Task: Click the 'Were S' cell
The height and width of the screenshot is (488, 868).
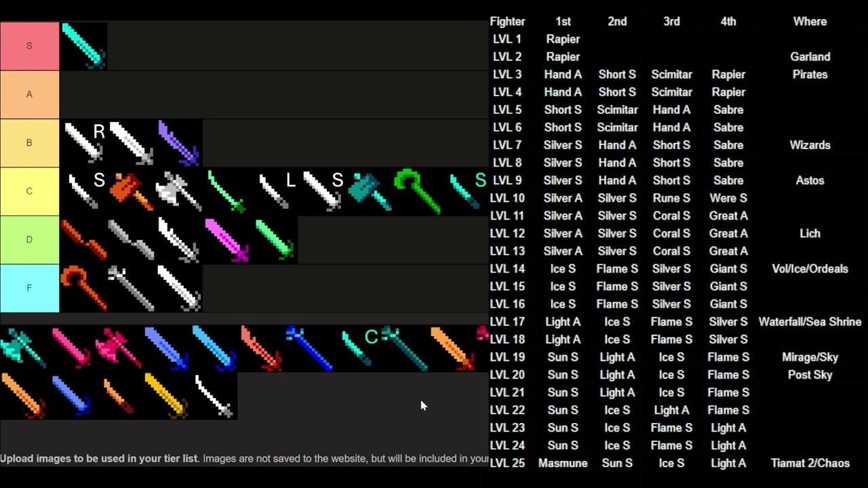Action: click(728, 198)
